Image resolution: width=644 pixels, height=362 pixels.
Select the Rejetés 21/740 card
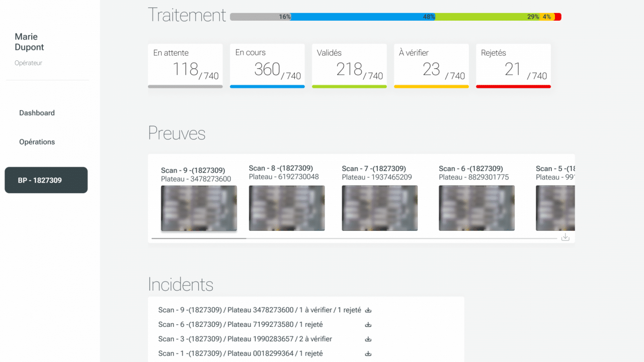tap(513, 65)
